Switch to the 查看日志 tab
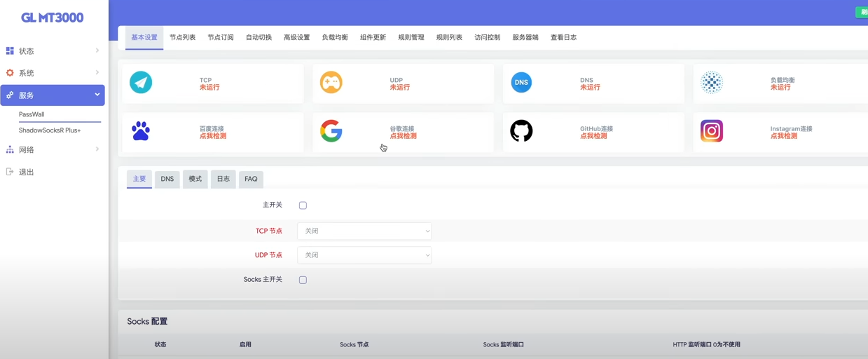868x359 pixels. (563, 38)
